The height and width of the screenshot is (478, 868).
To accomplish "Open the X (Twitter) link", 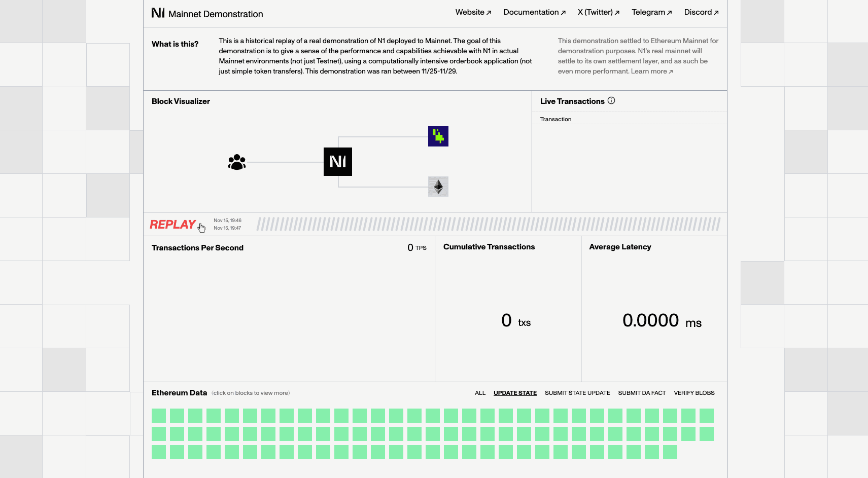I will click(x=598, y=12).
